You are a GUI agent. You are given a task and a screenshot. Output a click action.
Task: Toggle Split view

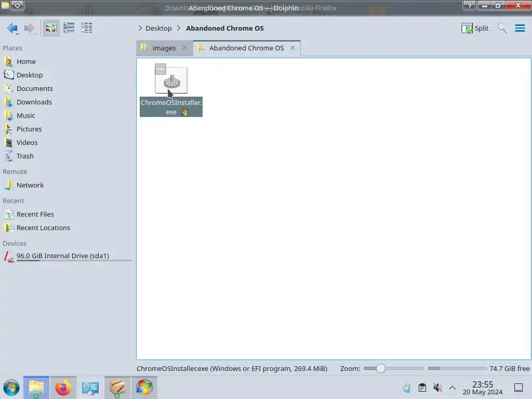coord(475,28)
